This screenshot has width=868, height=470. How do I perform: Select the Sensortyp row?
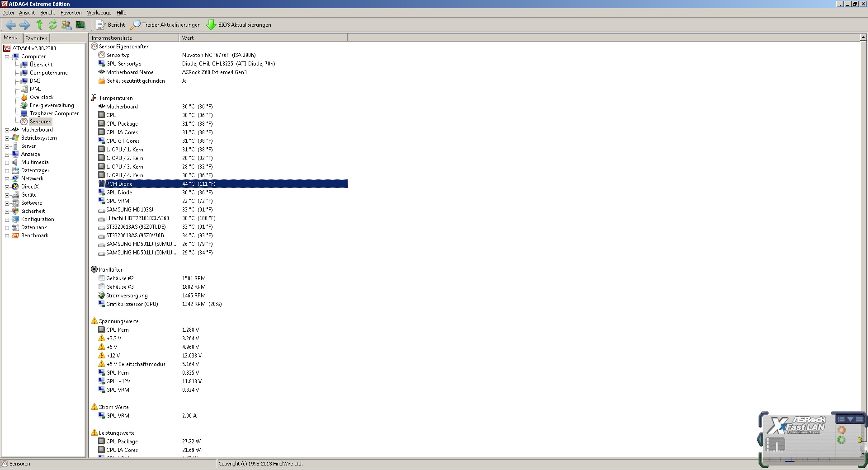[x=223, y=55]
